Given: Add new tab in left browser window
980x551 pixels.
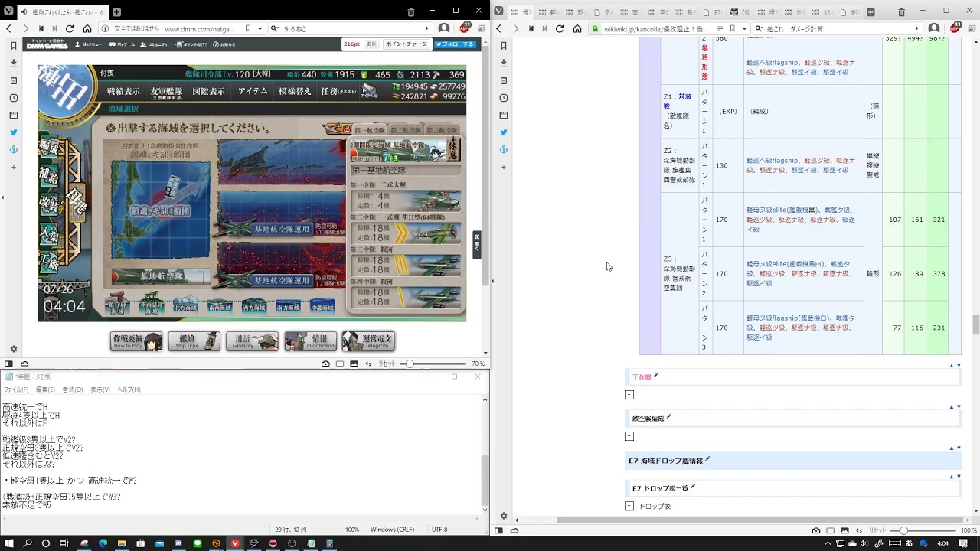Looking at the screenshot, I should pyautogui.click(x=116, y=12).
